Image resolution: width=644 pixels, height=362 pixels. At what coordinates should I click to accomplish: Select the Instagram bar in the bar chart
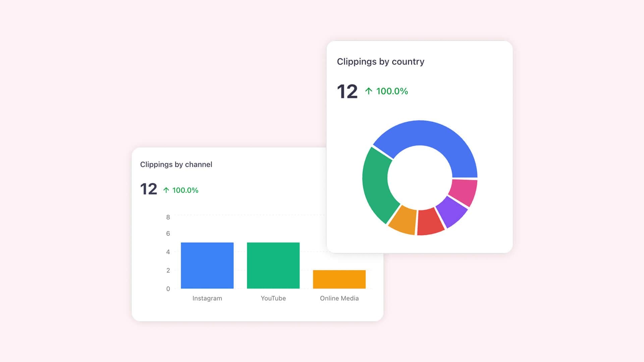point(207,265)
